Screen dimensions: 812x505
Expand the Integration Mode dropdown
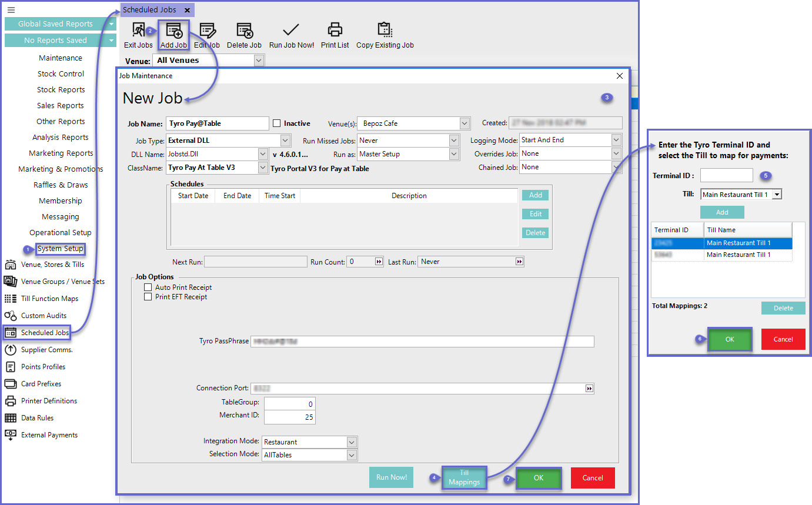coord(352,442)
